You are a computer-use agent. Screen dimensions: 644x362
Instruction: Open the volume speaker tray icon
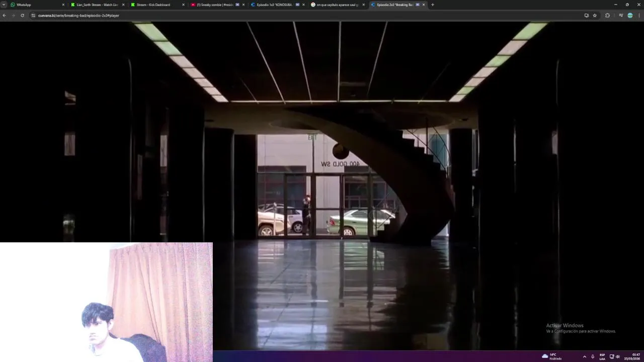click(x=618, y=356)
